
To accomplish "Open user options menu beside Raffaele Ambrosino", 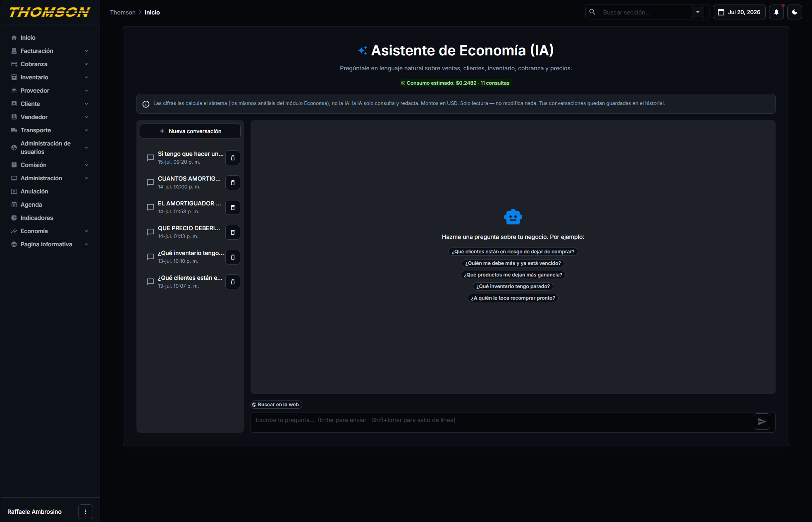I will tap(86, 512).
